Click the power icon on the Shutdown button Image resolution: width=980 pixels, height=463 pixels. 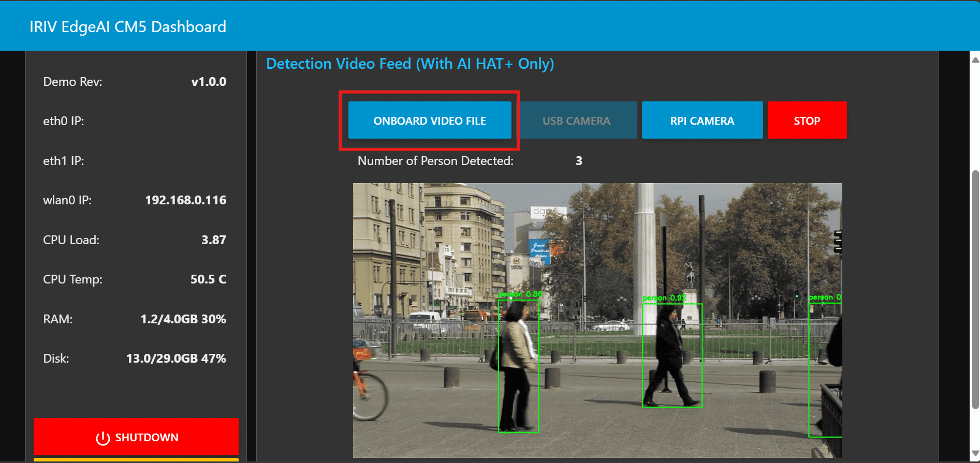coord(103,438)
